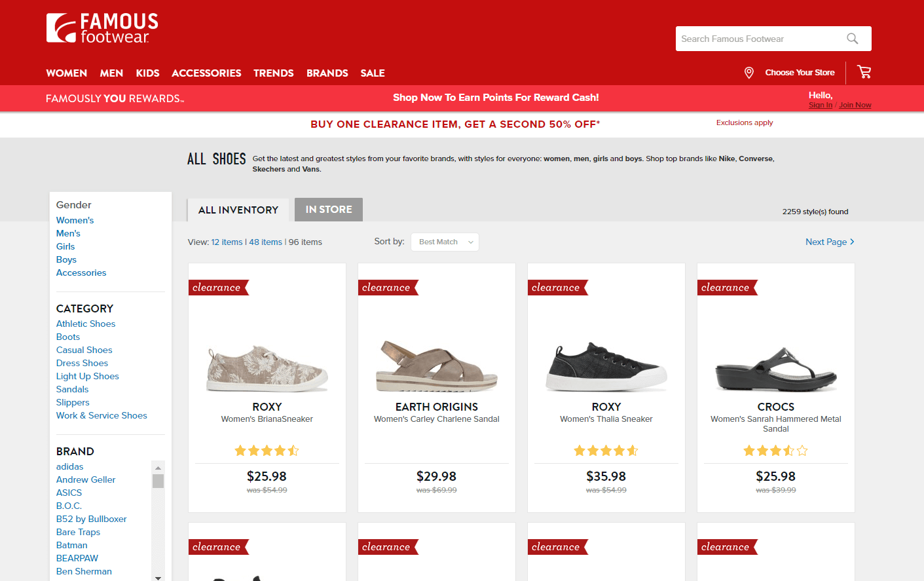View 48 items per page
924x581 pixels.
(265, 242)
